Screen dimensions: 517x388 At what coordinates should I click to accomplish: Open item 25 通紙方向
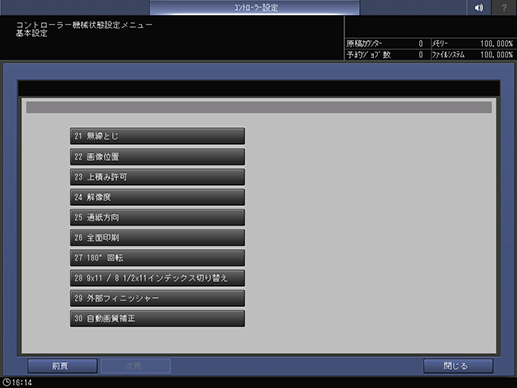tap(157, 217)
